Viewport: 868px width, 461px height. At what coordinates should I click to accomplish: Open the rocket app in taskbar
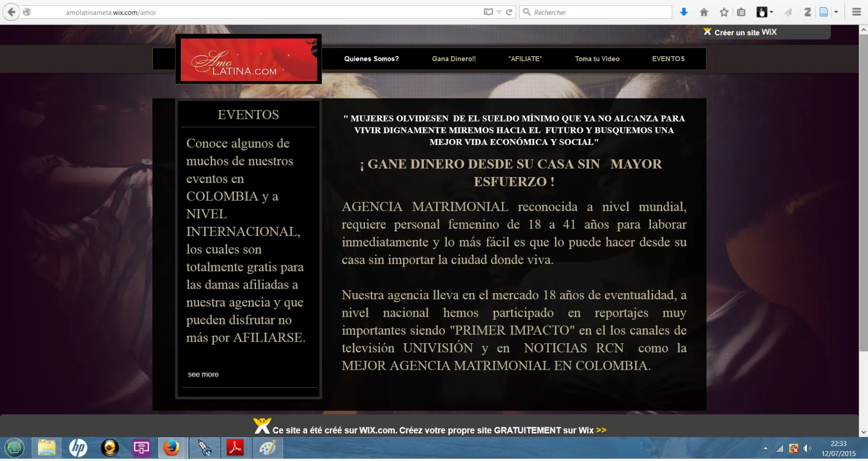(204, 448)
